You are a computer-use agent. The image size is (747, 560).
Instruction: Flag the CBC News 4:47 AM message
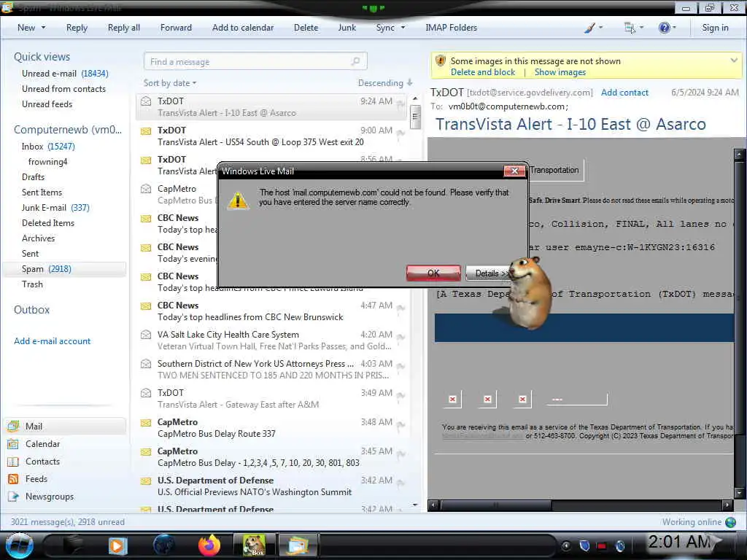pos(400,308)
